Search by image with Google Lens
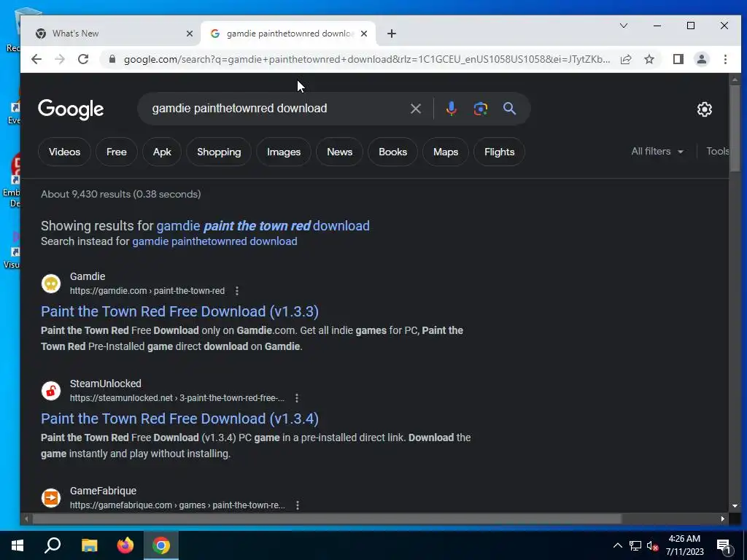Image resolution: width=747 pixels, height=560 pixels. point(480,109)
